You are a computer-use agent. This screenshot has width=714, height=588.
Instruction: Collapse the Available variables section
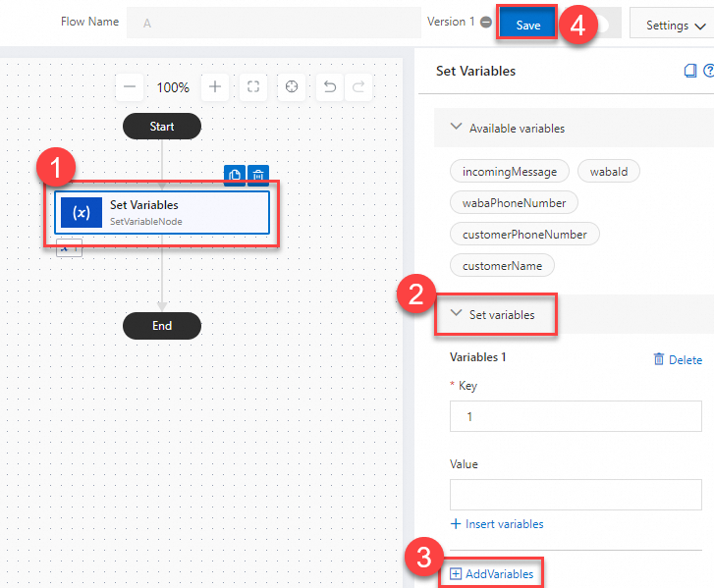click(x=456, y=127)
